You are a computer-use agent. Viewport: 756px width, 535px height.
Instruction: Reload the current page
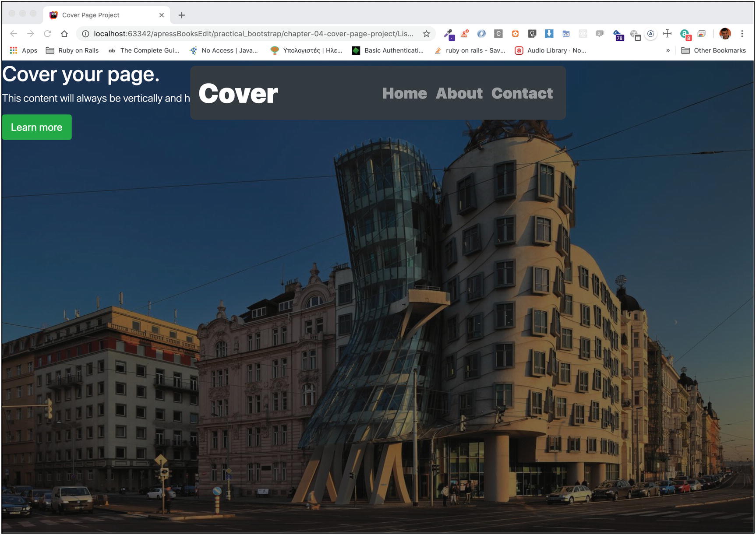(x=47, y=33)
